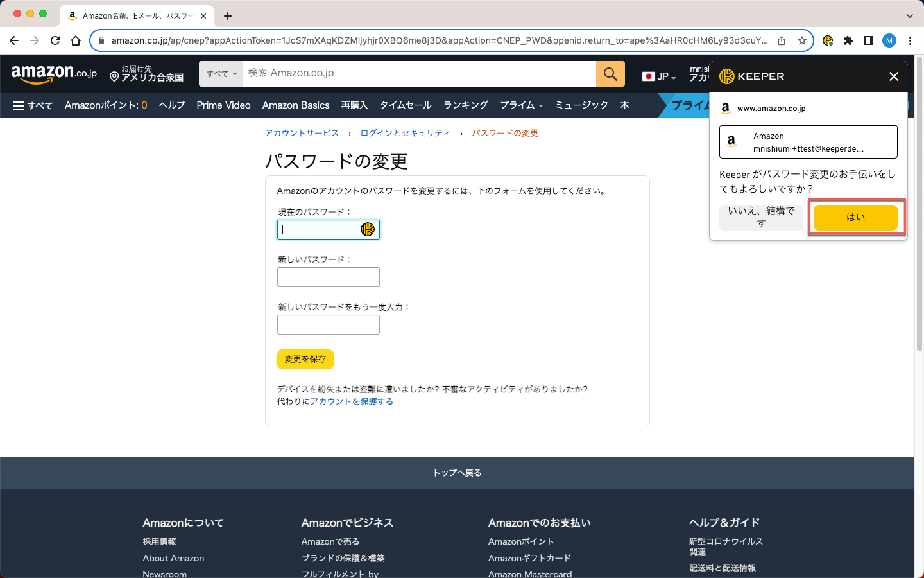Click the Keeper icon in the current password field

pyautogui.click(x=367, y=229)
